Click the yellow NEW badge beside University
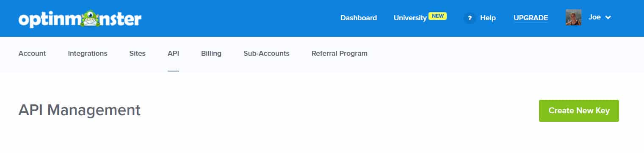 (x=437, y=16)
